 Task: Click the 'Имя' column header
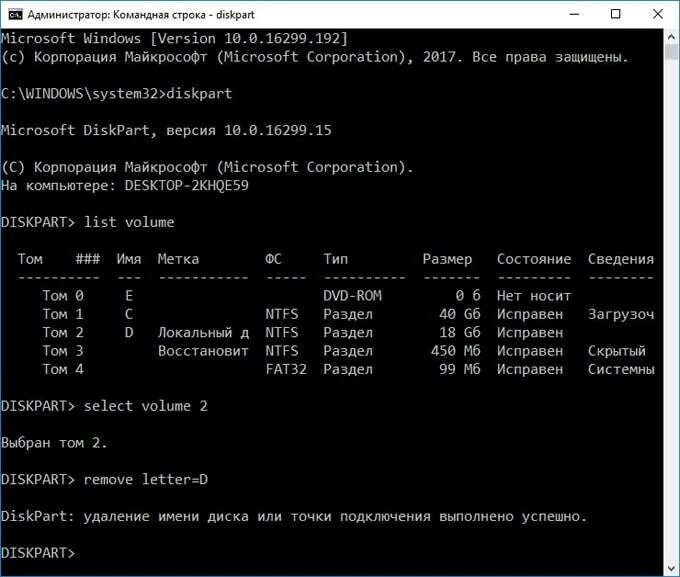point(129,259)
